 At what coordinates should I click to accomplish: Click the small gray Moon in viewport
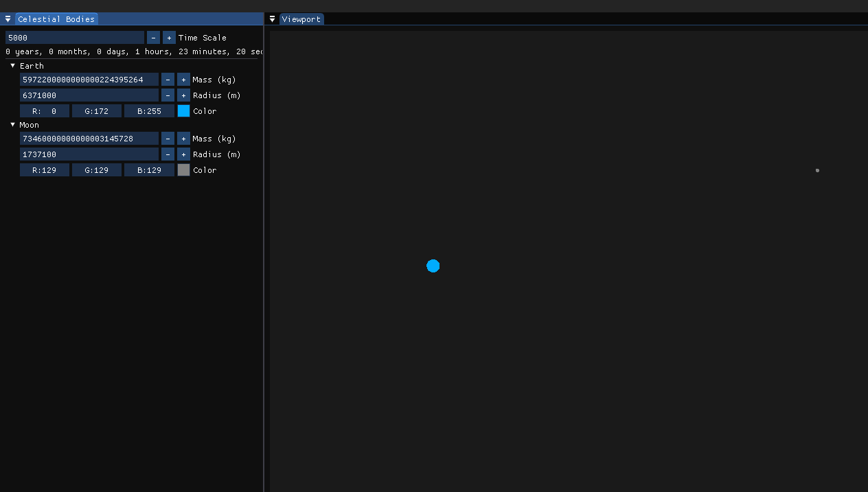tap(817, 170)
